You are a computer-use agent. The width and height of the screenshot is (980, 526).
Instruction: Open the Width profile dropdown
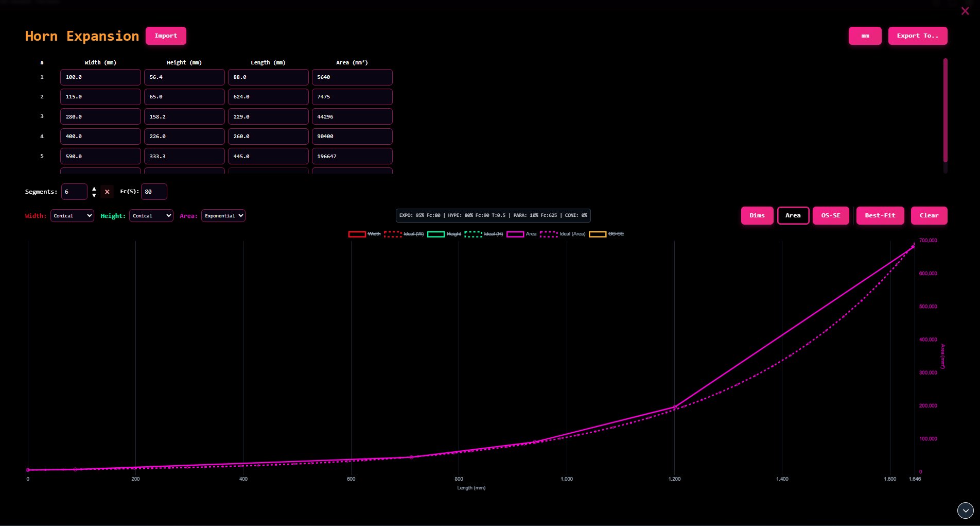[72, 216]
